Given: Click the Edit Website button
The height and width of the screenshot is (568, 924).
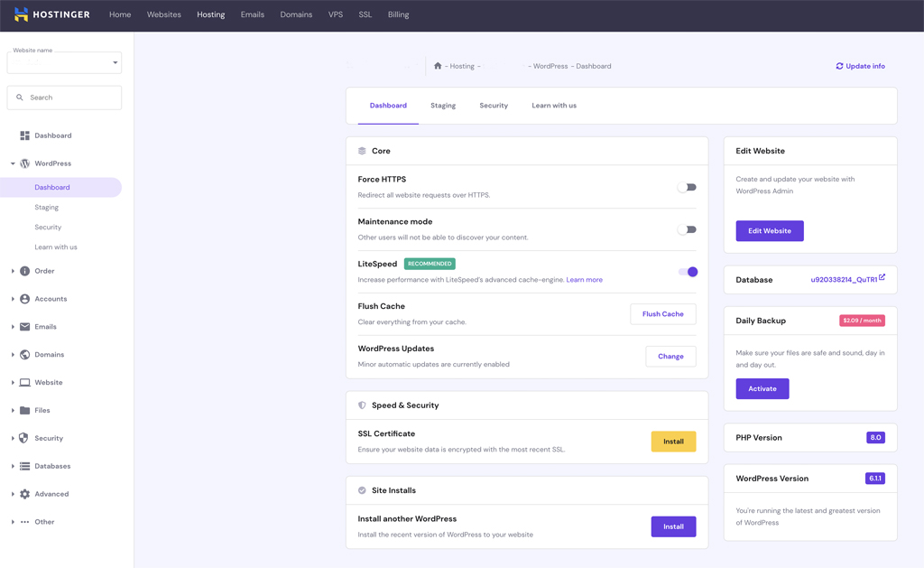Looking at the screenshot, I should 770,230.
